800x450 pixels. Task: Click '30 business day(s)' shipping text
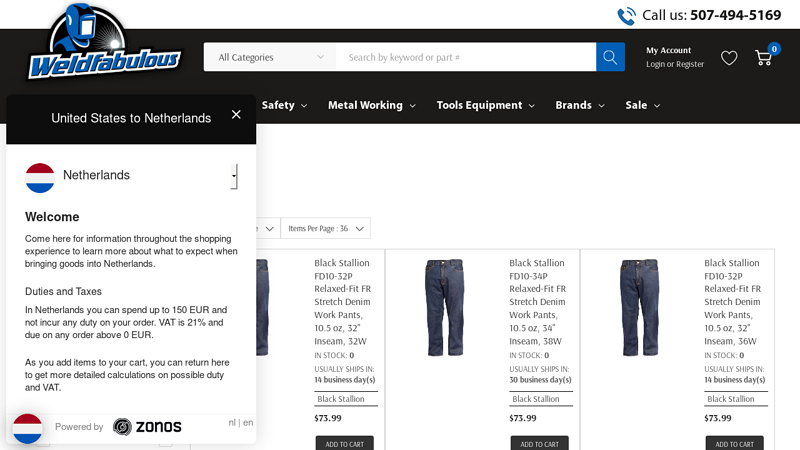click(540, 380)
